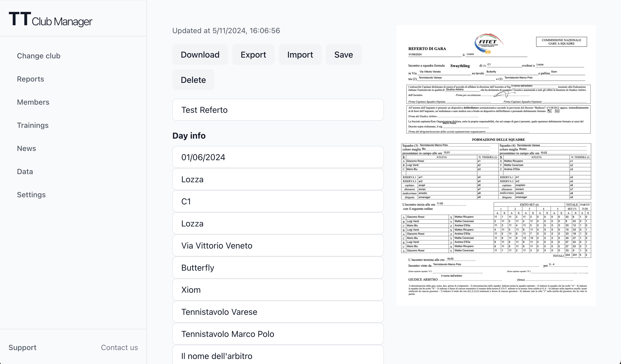
Task: Go to the Reports section
Action: (x=31, y=79)
